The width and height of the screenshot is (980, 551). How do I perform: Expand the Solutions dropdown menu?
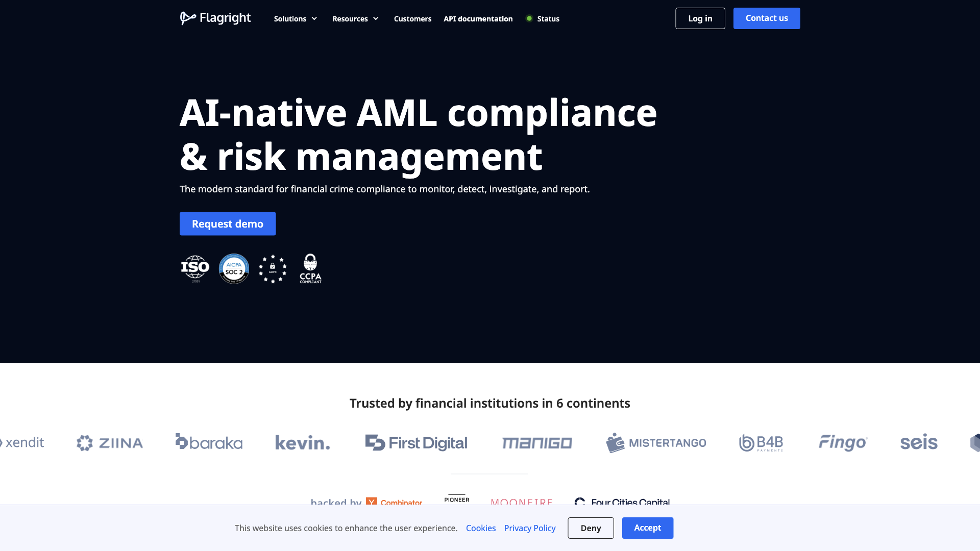(296, 18)
